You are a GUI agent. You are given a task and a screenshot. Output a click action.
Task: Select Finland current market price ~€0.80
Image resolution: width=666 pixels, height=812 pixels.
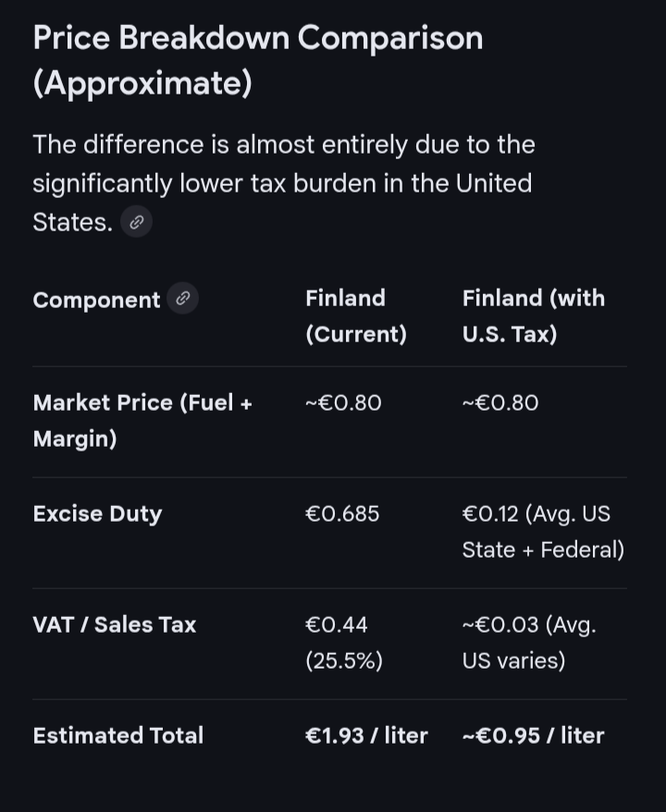click(x=343, y=403)
